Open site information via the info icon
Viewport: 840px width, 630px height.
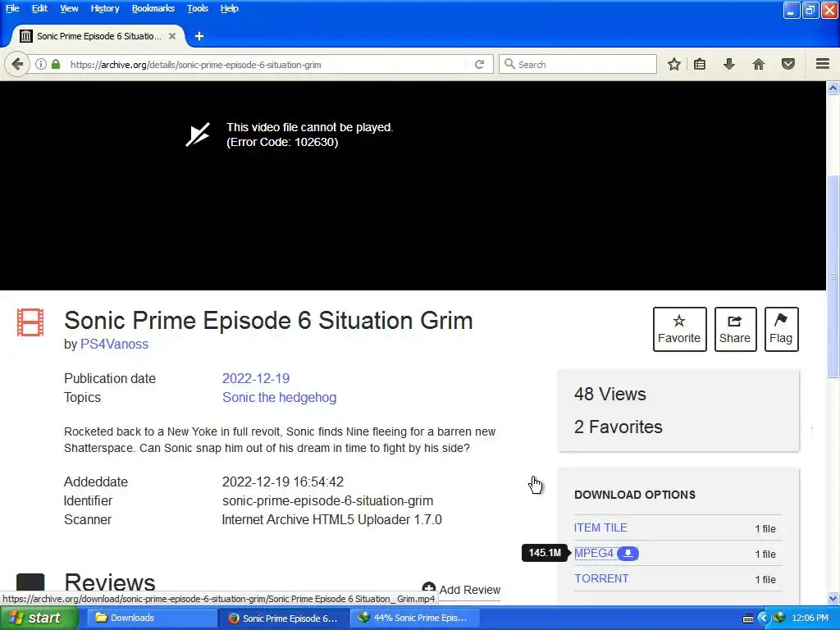(x=41, y=64)
